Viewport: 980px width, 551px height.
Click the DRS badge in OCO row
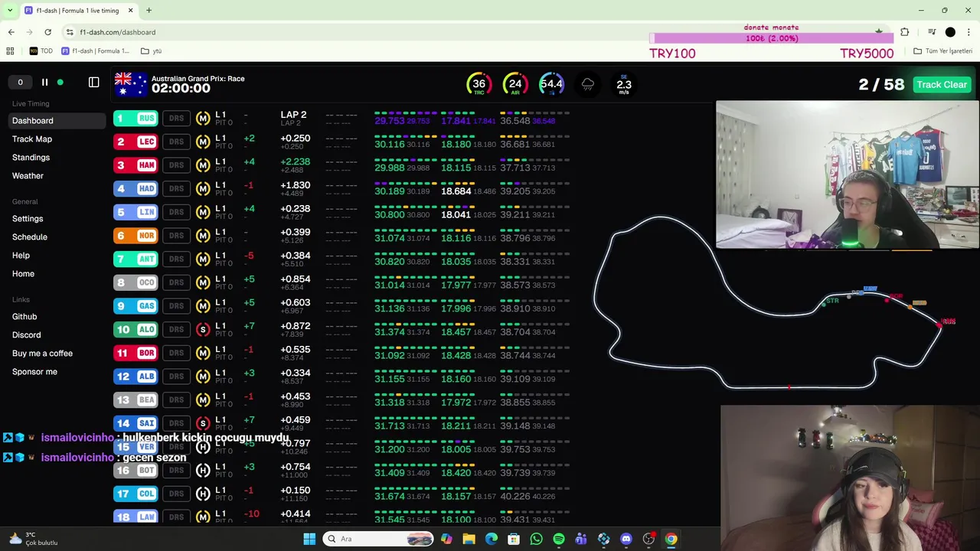[176, 282]
